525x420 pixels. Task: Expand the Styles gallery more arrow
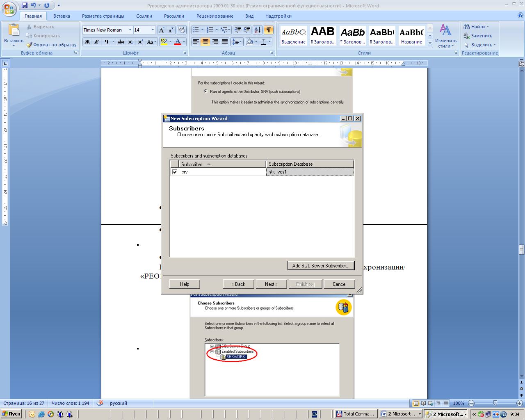click(x=430, y=44)
